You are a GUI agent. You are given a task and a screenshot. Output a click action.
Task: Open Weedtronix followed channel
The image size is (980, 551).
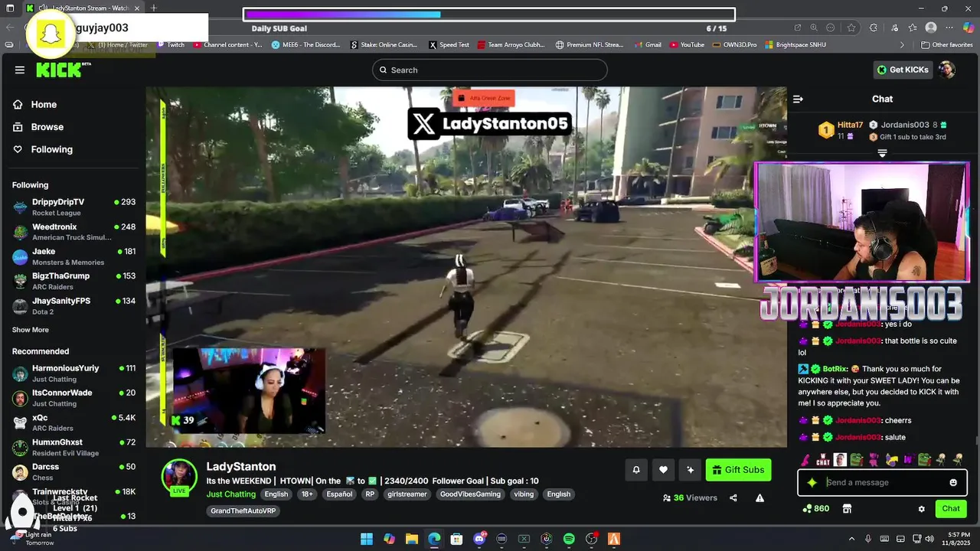(x=73, y=232)
